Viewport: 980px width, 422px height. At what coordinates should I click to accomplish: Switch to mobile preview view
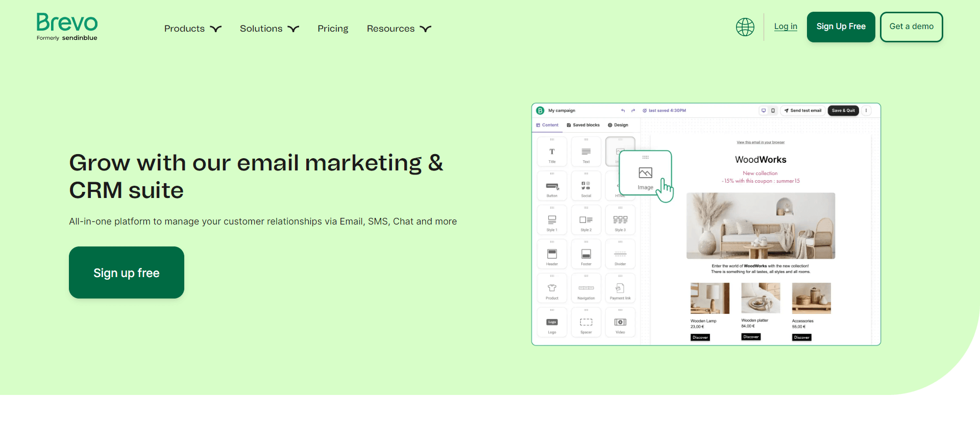773,111
